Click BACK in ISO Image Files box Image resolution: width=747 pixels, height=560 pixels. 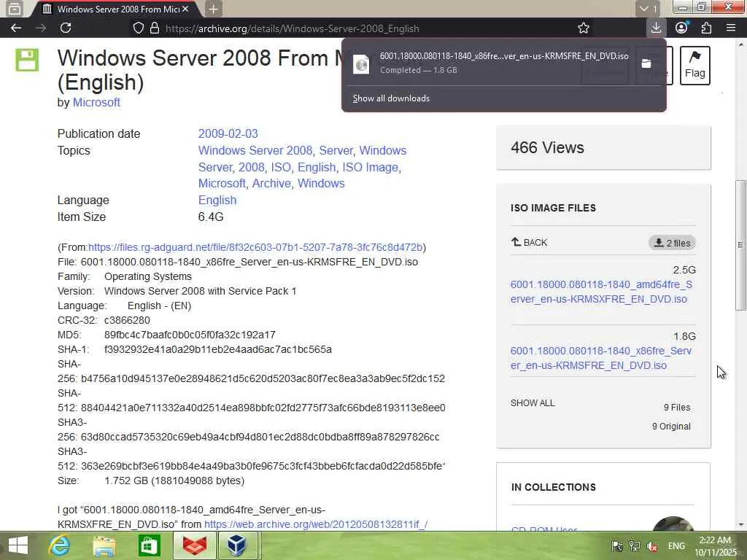coord(530,242)
